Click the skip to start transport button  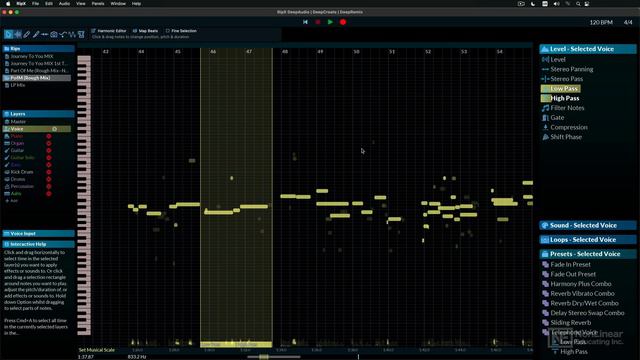coord(305,22)
